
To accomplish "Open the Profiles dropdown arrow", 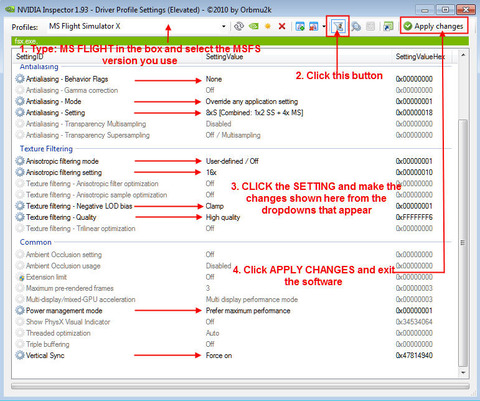I will pyautogui.click(x=224, y=26).
